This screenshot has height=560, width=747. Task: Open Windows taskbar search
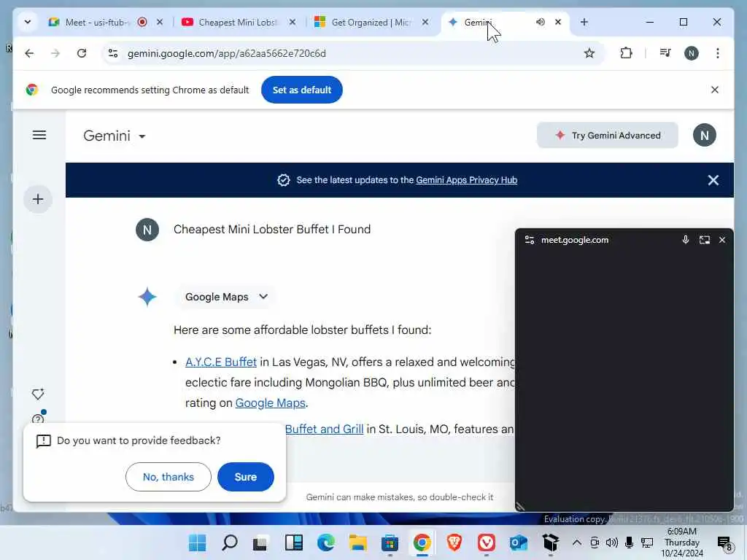click(x=230, y=542)
